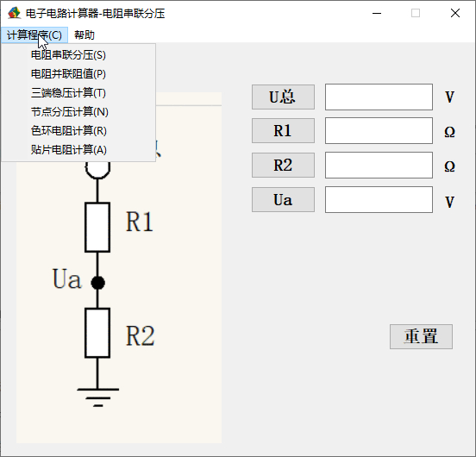Screen dimensions: 476x457
Task: Click the app icon in title bar
Action: point(15,13)
